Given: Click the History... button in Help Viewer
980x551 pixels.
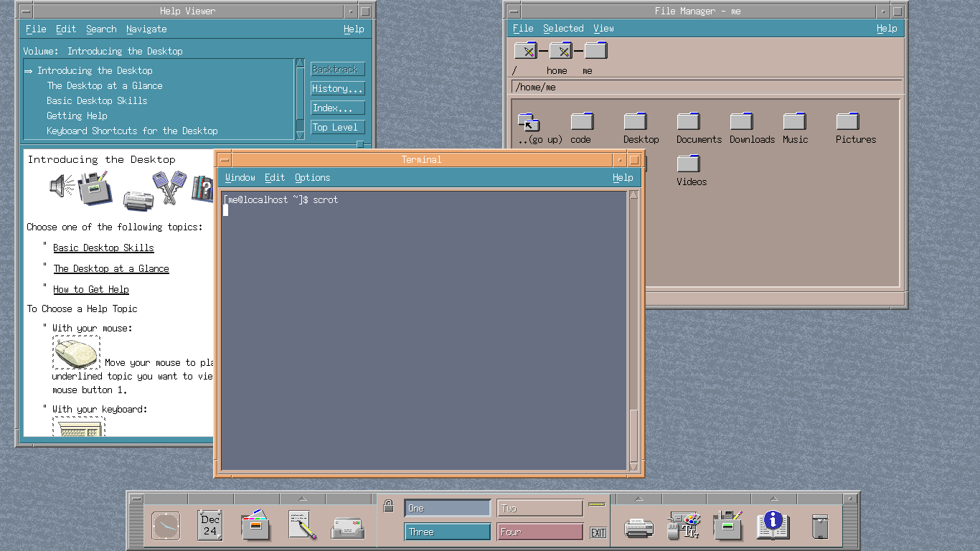Looking at the screenshot, I should pyautogui.click(x=337, y=89).
